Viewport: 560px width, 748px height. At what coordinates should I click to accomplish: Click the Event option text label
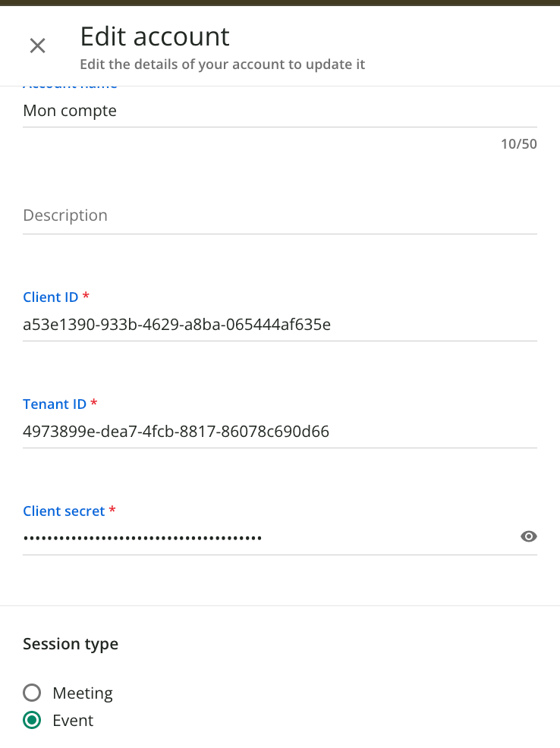coord(73,721)
